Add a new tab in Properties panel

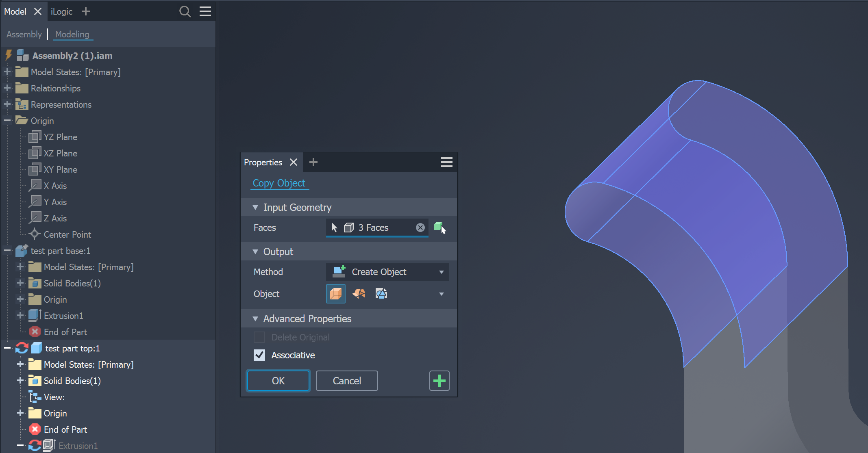click(313, 162)
